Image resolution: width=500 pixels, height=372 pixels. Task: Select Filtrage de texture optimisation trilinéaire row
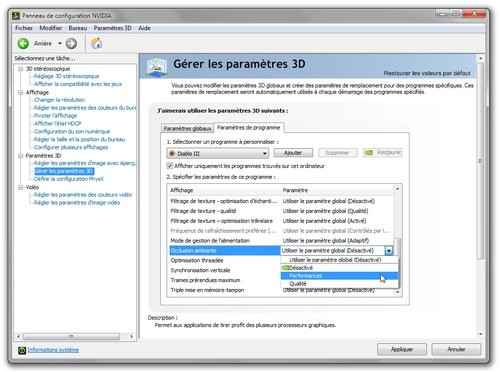click(281, 221)
